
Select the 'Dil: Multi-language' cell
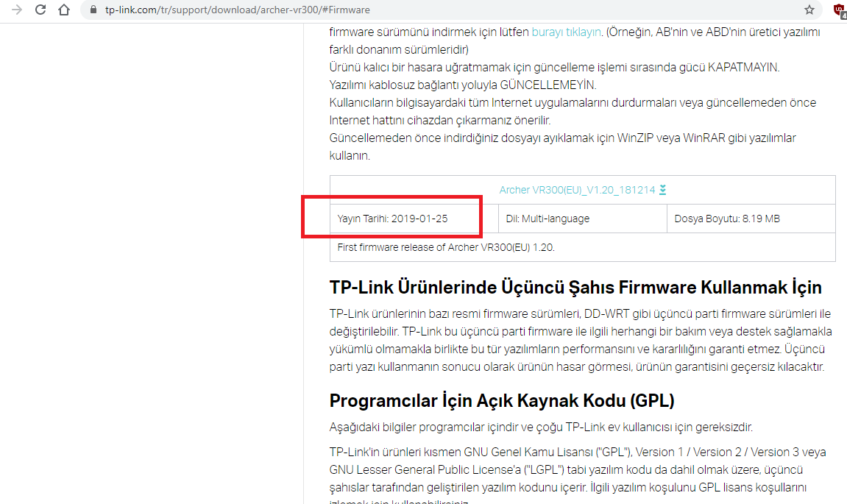pyautogui.click(x=582, y=219)
